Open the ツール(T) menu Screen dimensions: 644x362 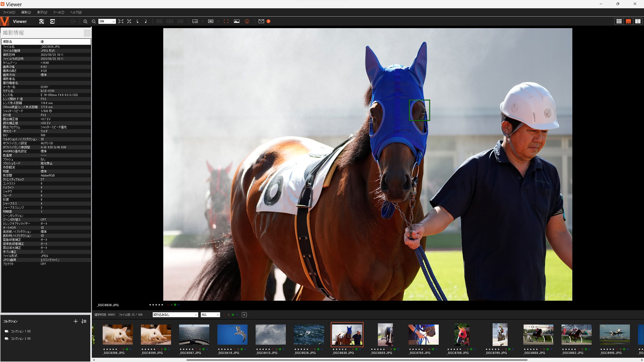59,12
